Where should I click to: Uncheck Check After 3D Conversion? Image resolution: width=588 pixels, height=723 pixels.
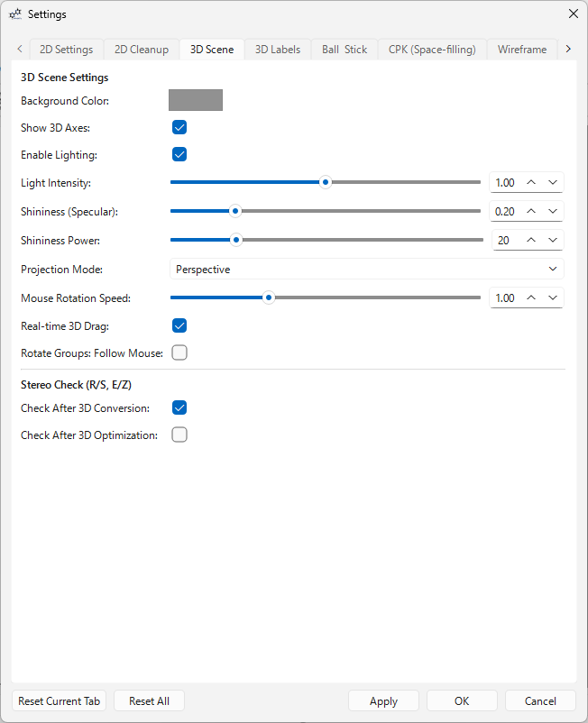[179, 407]
